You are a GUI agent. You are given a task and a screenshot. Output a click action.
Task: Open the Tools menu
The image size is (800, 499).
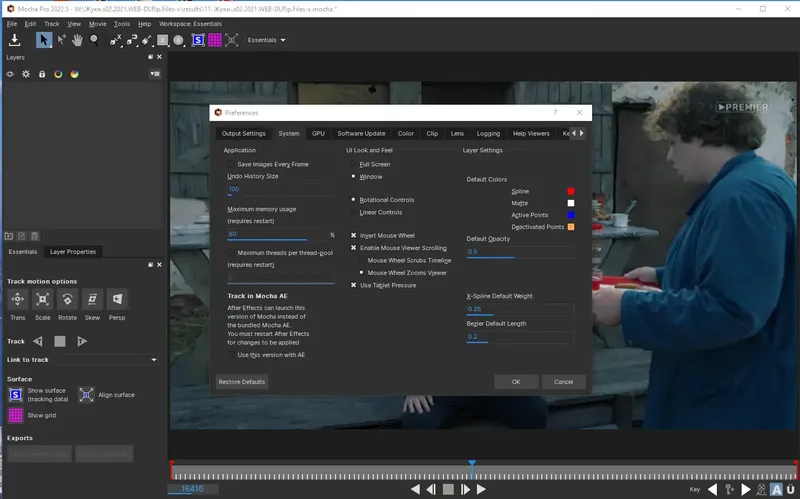coord(121,23)
